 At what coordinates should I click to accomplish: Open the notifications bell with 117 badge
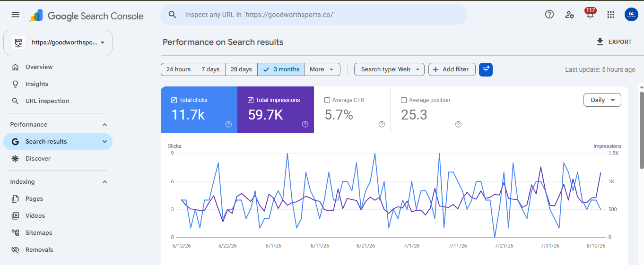tap(590, 14)
